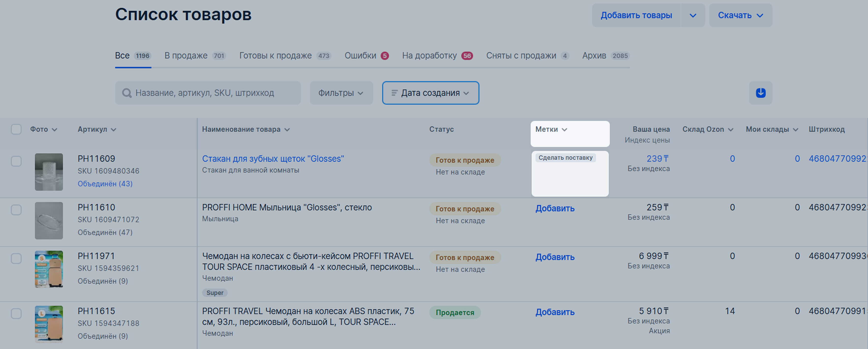Click the Ваша цена column header

point(651,129)
